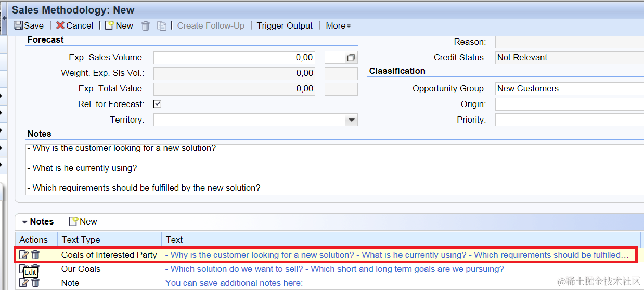Open value help for sales volume currency
Image resolution: width=644 pixels, height=290 pixels.
352,58
